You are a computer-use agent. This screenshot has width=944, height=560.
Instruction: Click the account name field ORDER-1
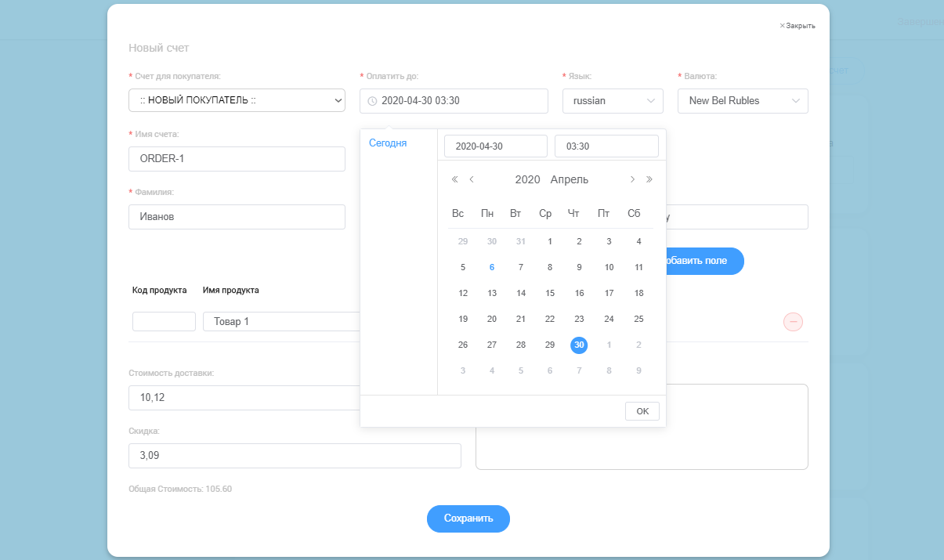coord(237,159)
